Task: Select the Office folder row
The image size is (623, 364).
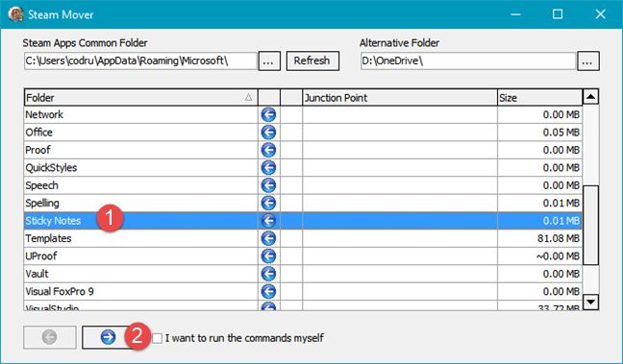Action: (x=303, y=133)
